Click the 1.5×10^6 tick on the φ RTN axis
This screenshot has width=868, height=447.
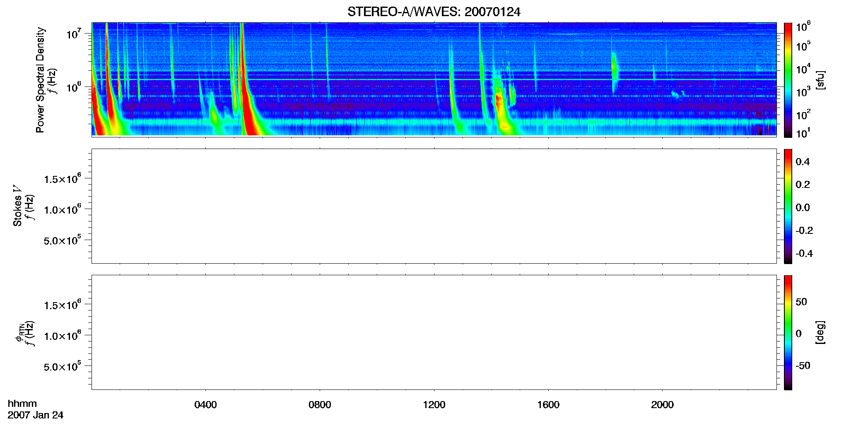63,305
